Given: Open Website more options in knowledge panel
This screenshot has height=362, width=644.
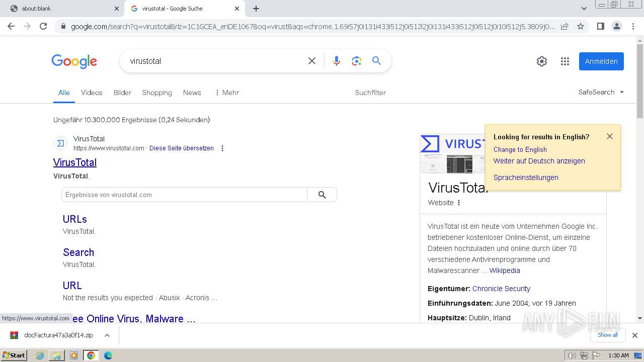Looking at the screenshot, I should coord(459,203).
